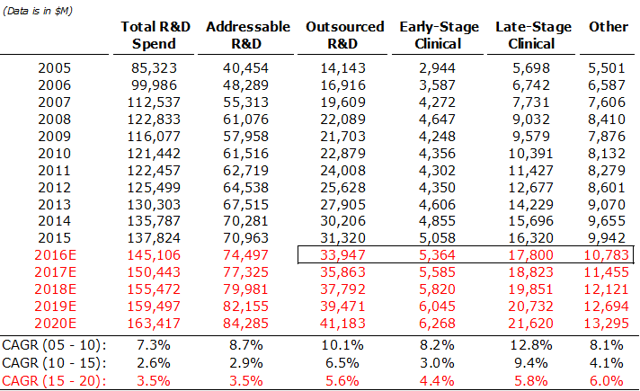Screen dimensions: 640x391
Task: Click the (Data is in $M) note
Action: click(38, 11)
